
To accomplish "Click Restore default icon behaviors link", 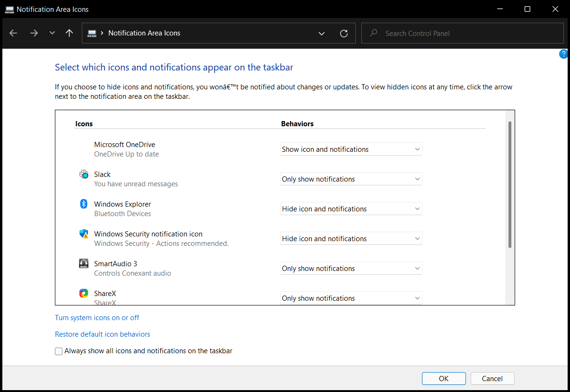I will 102,334.
